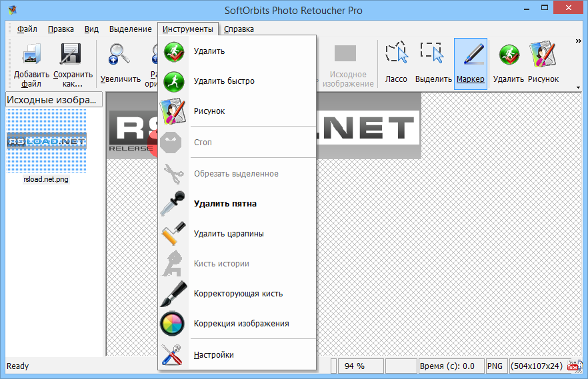Open the Справка menu
The height and width of the screenshot is (379, 588).
[x=239, y=29]
